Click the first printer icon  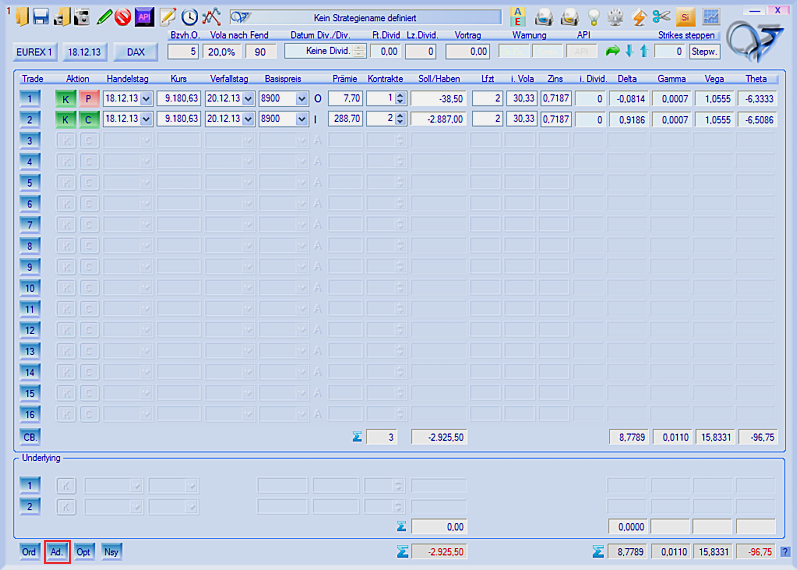tap(544, 17)
